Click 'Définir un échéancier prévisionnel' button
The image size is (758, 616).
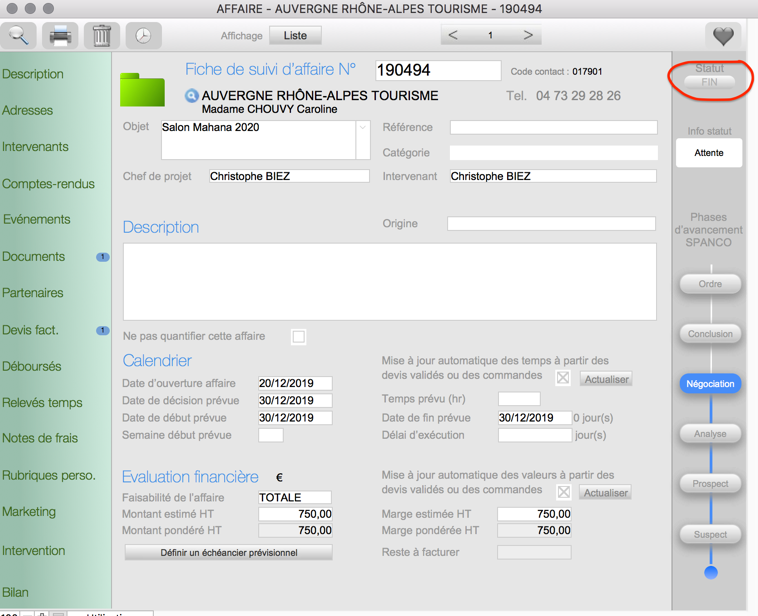pyautogui.click(x=228, y=553)
